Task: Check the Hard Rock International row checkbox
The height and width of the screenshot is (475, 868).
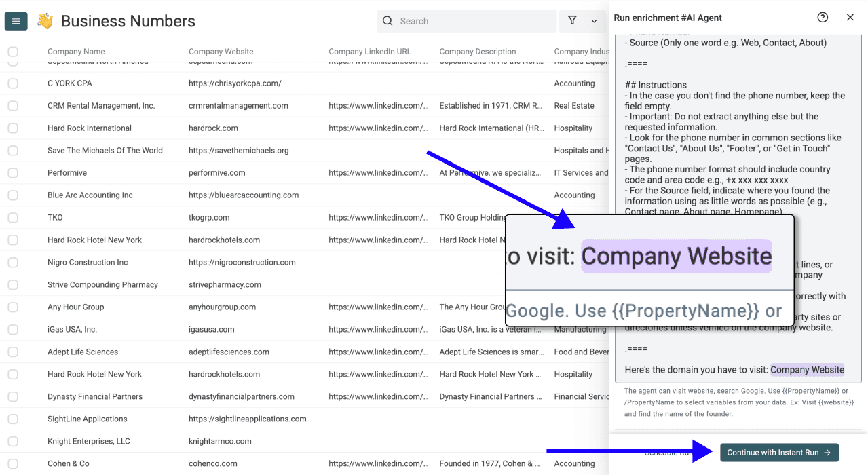Action: pyautogui.click(x=12, y=128)
